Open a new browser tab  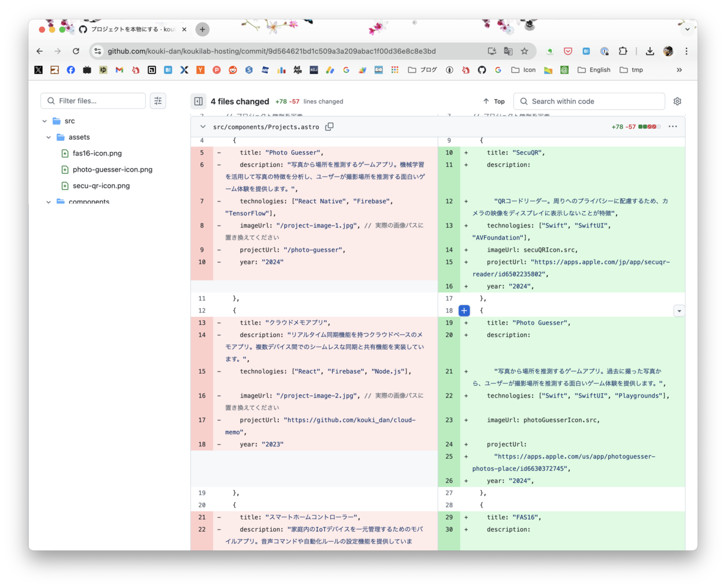(x=203, y=29)
